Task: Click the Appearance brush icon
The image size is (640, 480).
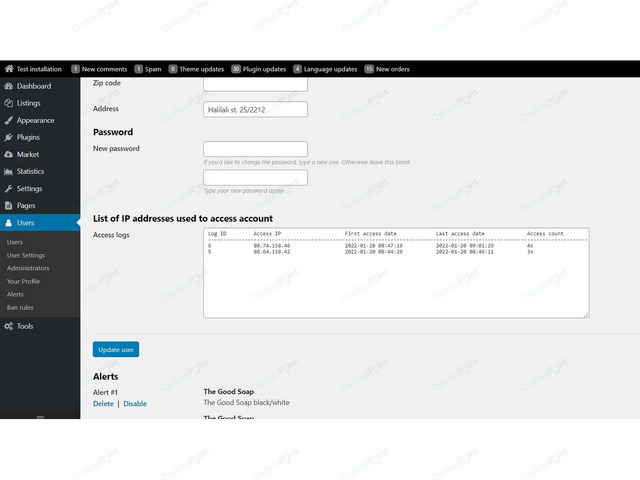Action: [x=9, y=120]
